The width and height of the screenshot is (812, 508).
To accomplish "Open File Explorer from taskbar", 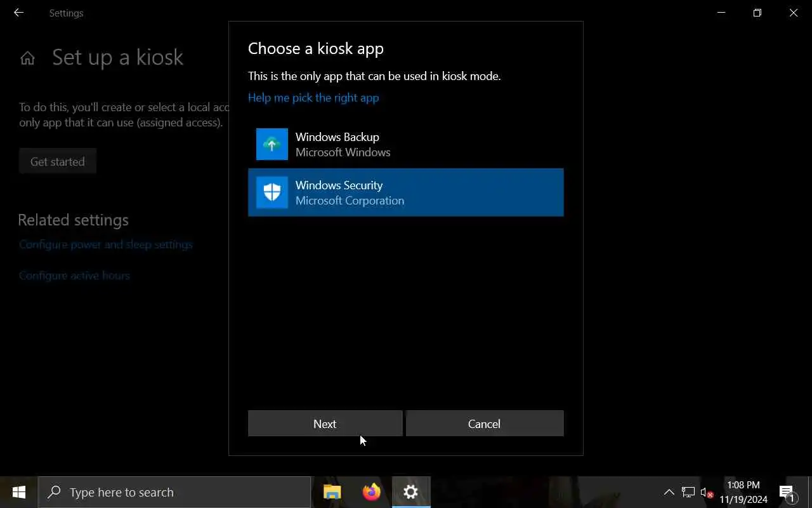I will (332, 492).
